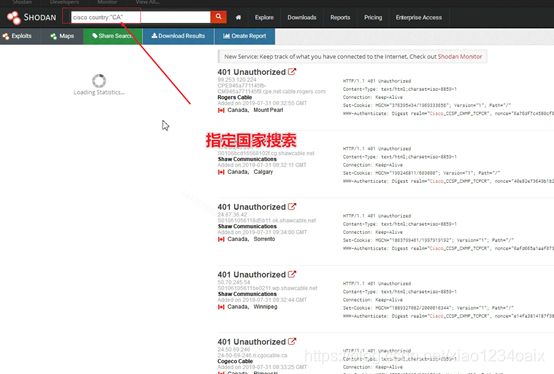The width and height of the screenshot is (554, 374).
Task: Click the city name Mount Pearl
Action: [268, 110]
